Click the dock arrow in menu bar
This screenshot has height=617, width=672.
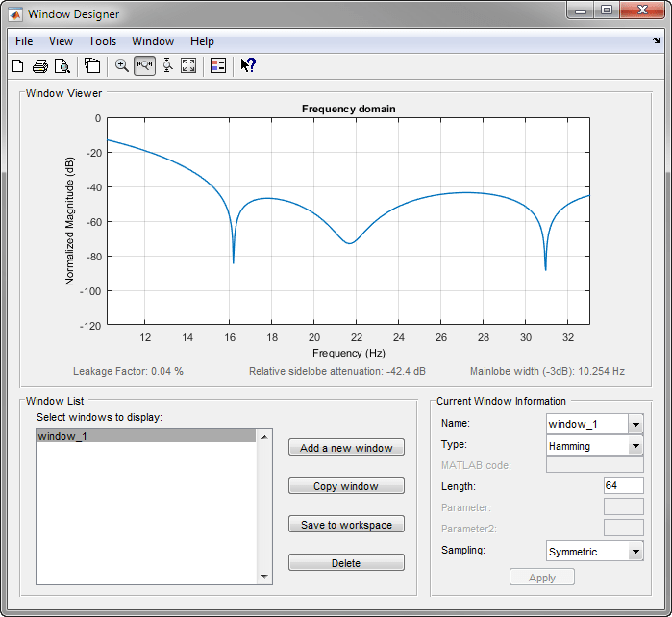pos(657,41)
